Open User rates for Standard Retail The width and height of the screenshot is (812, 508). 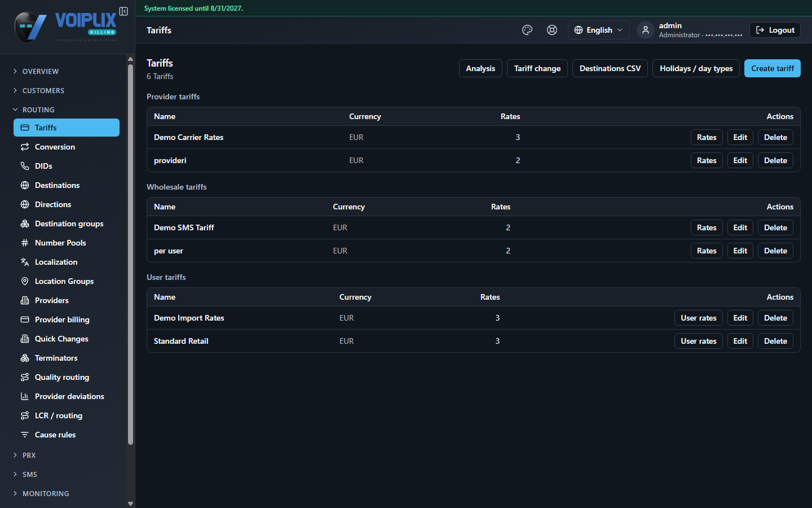point(699,341)
